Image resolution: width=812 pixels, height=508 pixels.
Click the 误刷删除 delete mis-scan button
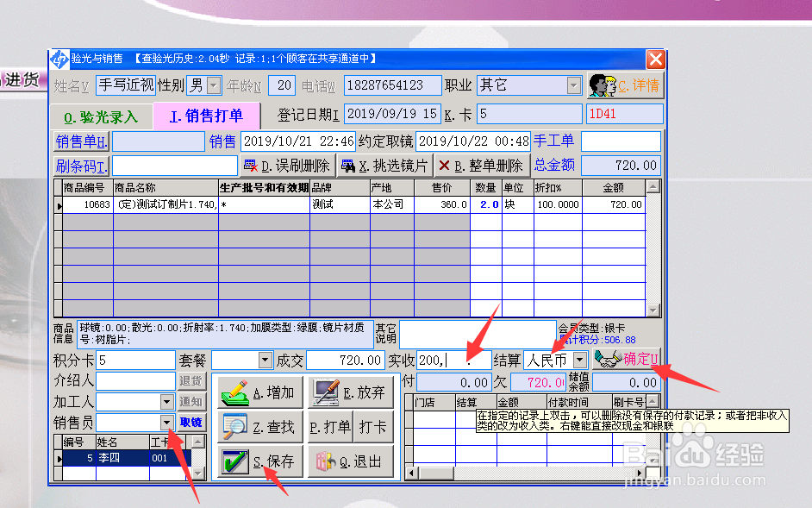click(288, 166)
